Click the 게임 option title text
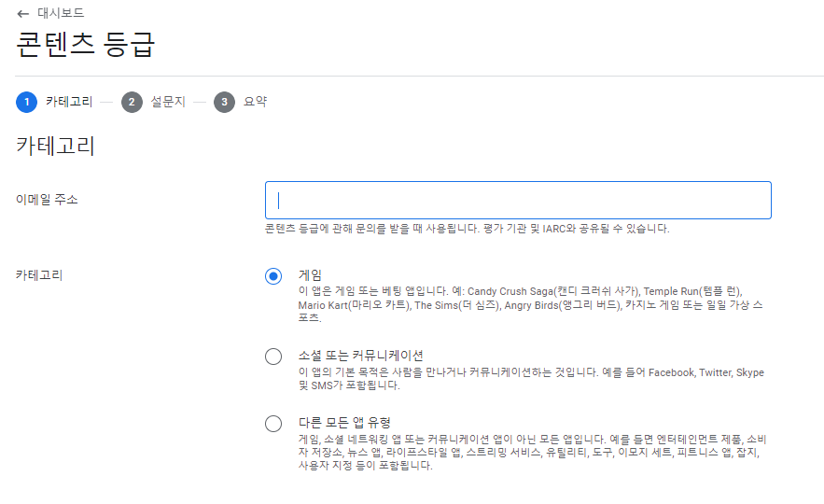 click(x=310, y=274)
